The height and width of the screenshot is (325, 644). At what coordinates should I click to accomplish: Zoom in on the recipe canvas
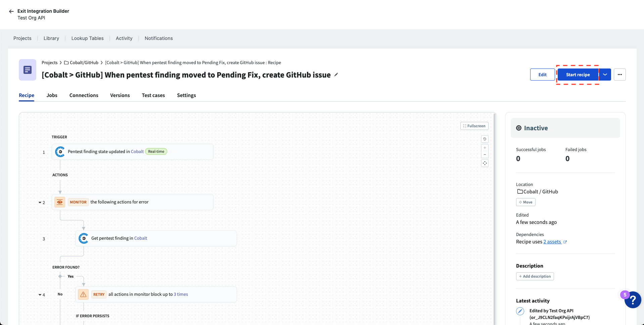(x=485, y=148)
